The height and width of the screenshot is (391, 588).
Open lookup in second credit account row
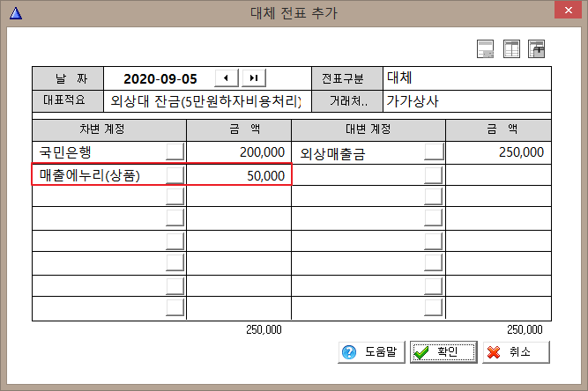tap(434, 175)
